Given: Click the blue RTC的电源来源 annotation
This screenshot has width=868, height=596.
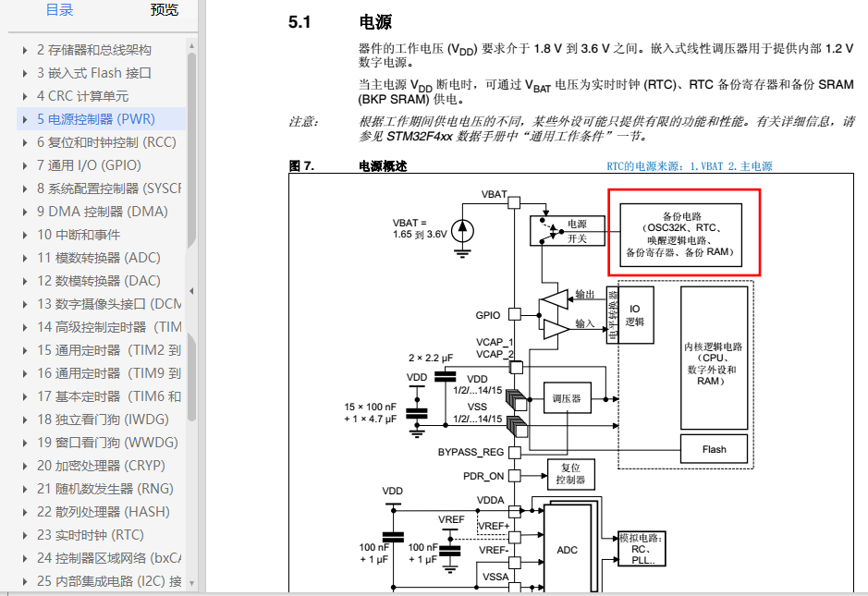Looking at the screenshot, I should pos(690,166).
